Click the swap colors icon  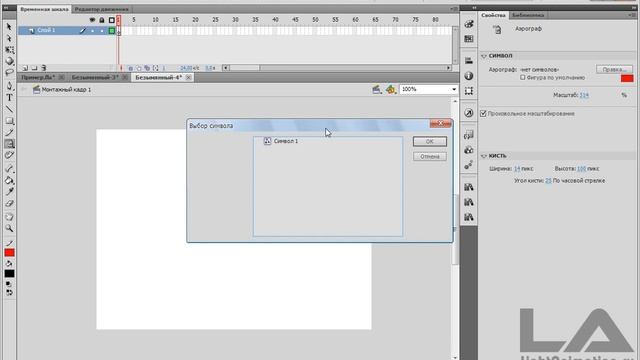coord(9,293)
